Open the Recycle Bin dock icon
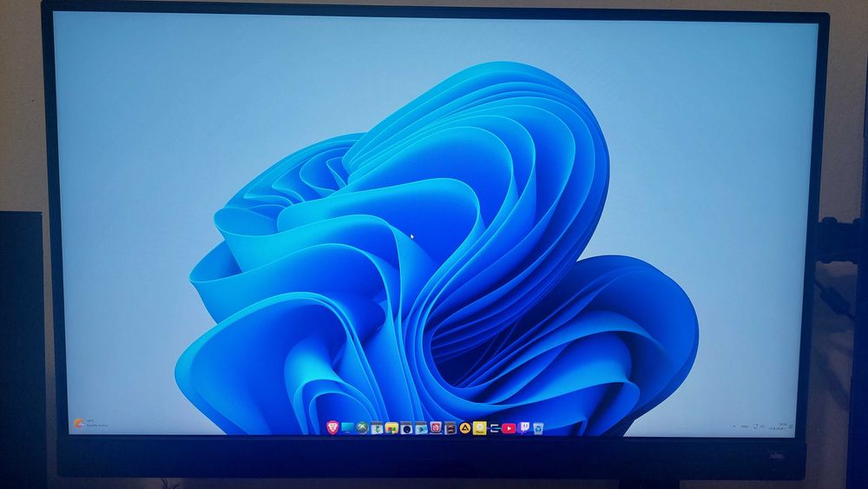Viewport: 868px width, 489px height. [x=538, y=428]
